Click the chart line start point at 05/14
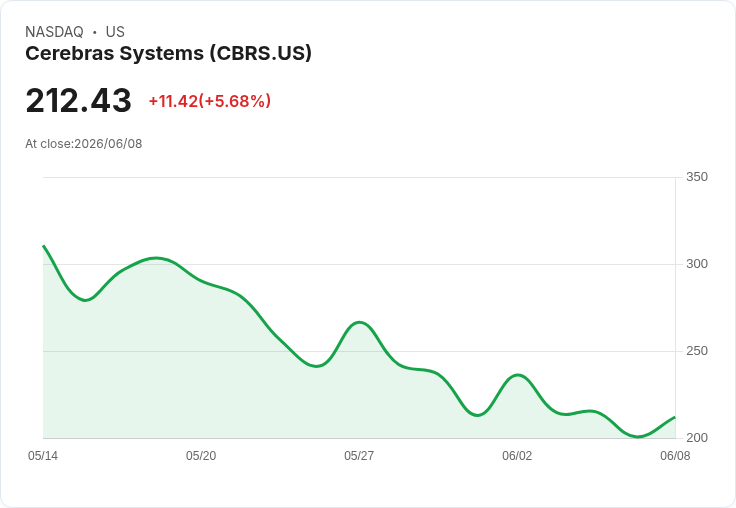736x508 pixels. pos(43,246)
